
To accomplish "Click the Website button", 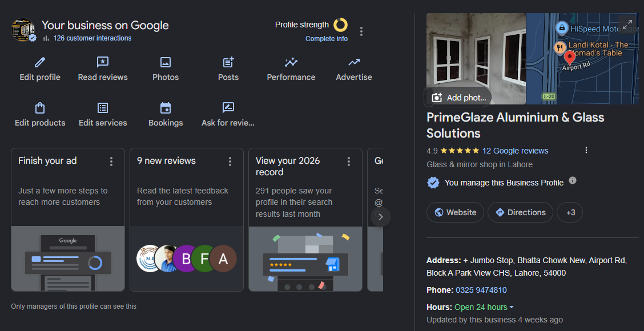I will tap(455, 212).
